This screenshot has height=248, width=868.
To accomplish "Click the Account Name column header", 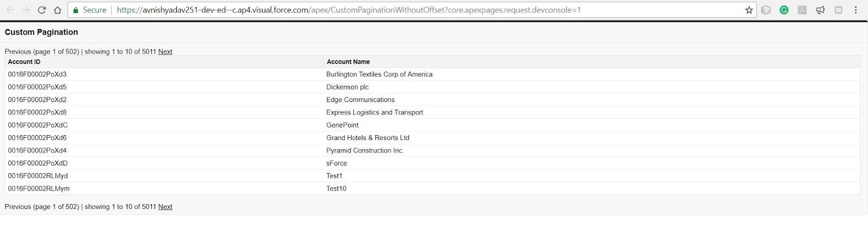I will [348, 62].
